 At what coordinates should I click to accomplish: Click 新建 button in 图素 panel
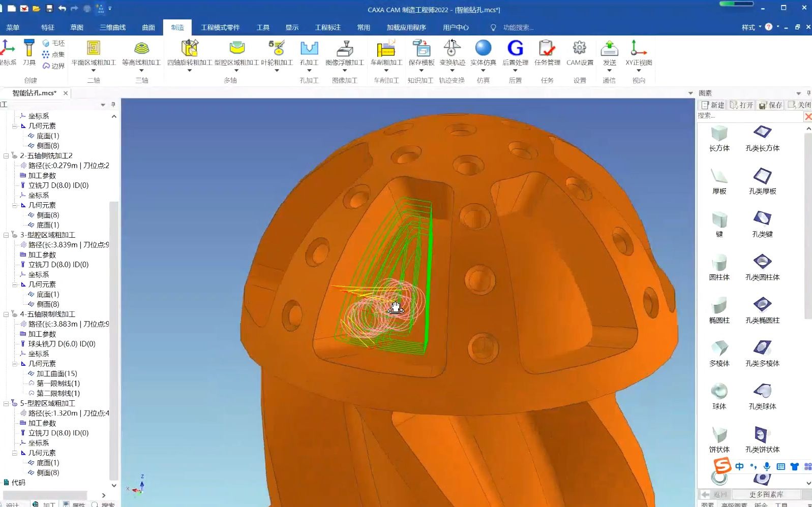pos(713,105)
